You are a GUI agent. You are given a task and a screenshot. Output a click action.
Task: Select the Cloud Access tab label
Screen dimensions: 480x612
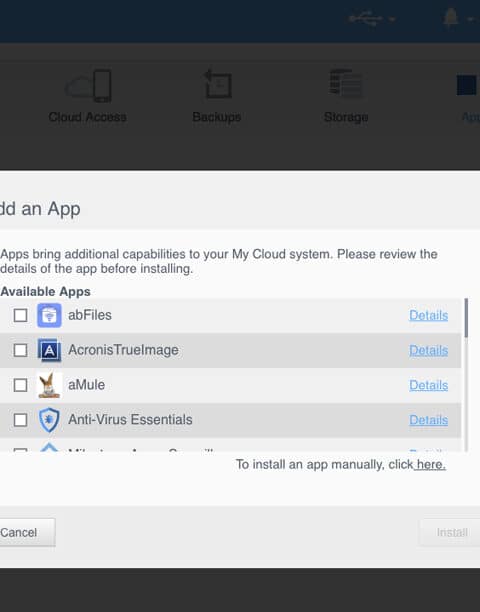(x=87, y=117)
